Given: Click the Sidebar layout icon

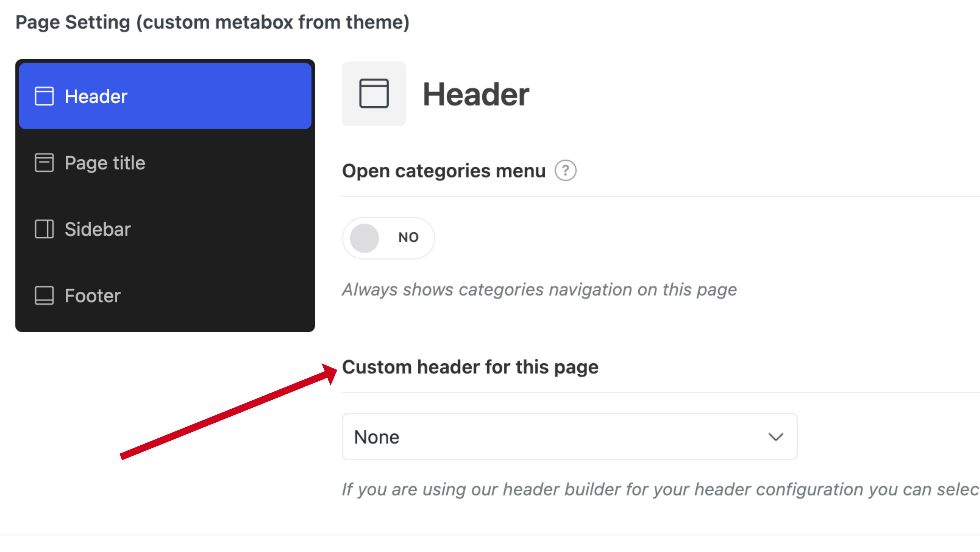Looking at the screenshot, I should (44, 229).
